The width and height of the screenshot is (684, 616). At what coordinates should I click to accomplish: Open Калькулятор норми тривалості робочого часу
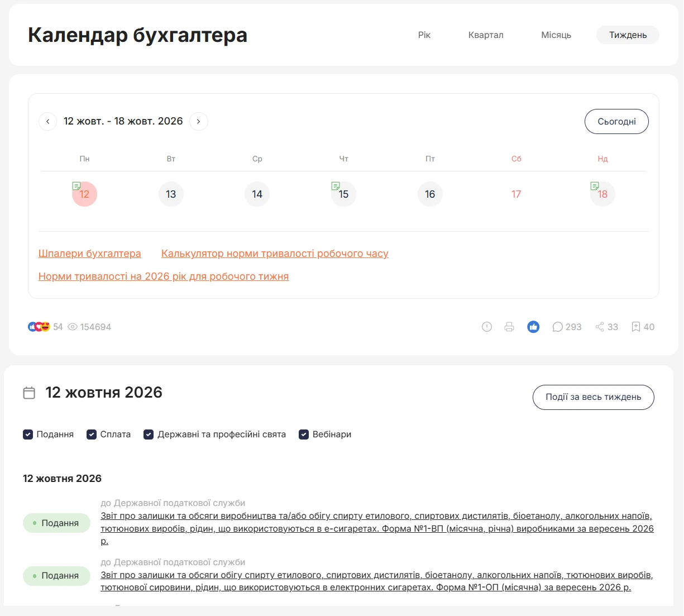(275, 254)
